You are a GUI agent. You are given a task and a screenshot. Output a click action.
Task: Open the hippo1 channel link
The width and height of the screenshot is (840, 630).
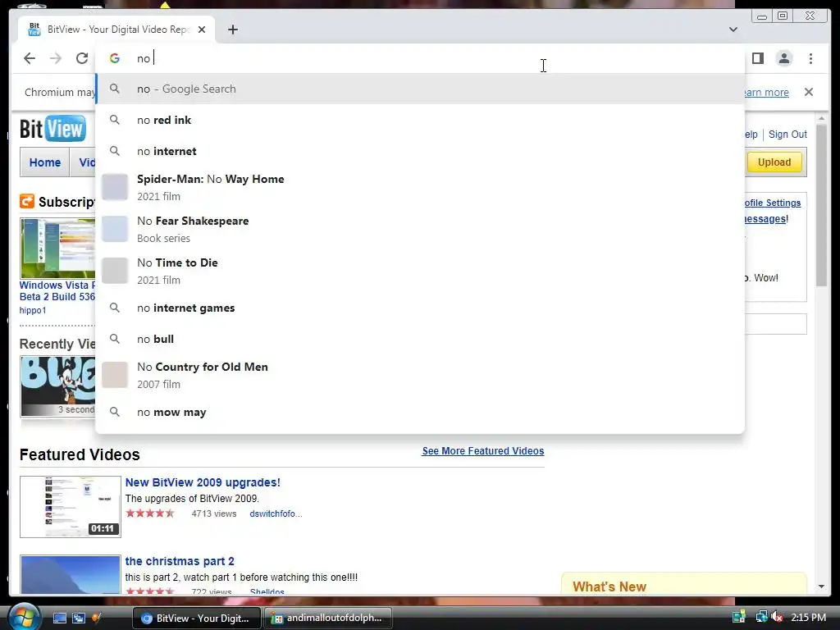tap(33, 310)
